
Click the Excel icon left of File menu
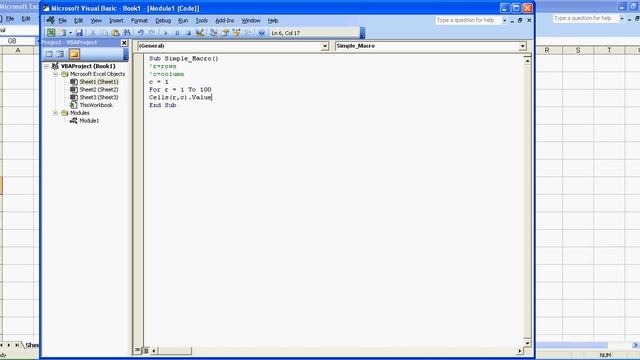(x=51, y=20)
